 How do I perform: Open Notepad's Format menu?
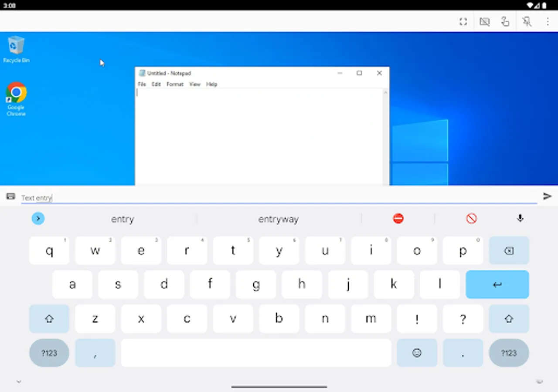point(175,84)
